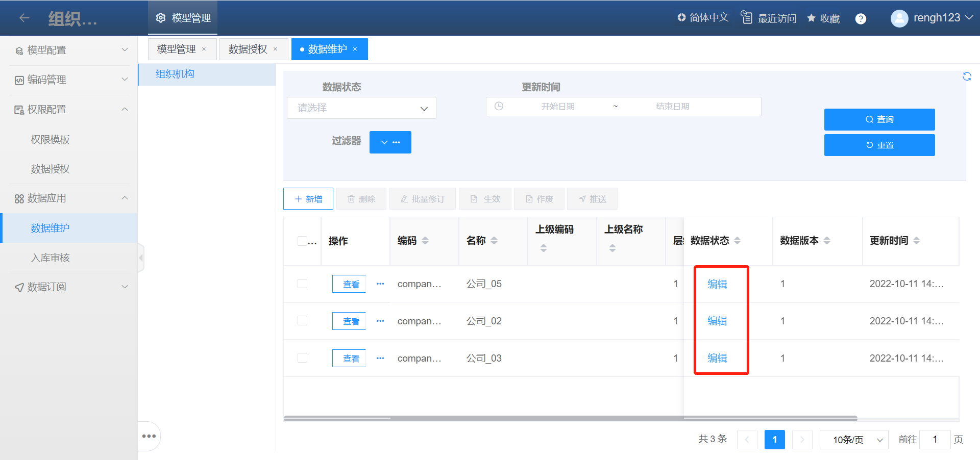980x460 pixels.
Task: Click the 开始日期 start date field
Action: tap(557, 107)
